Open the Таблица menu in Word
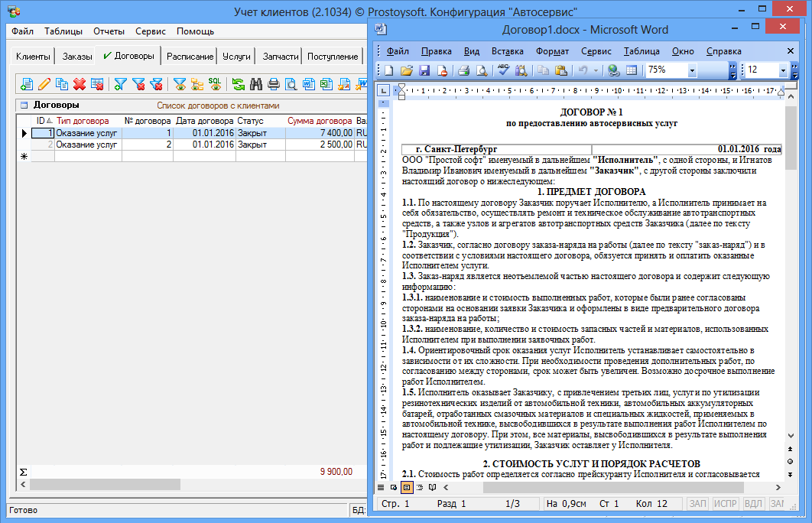Viewport: 812px width, 523px height. pyautogui.click(x=641, y=51)
